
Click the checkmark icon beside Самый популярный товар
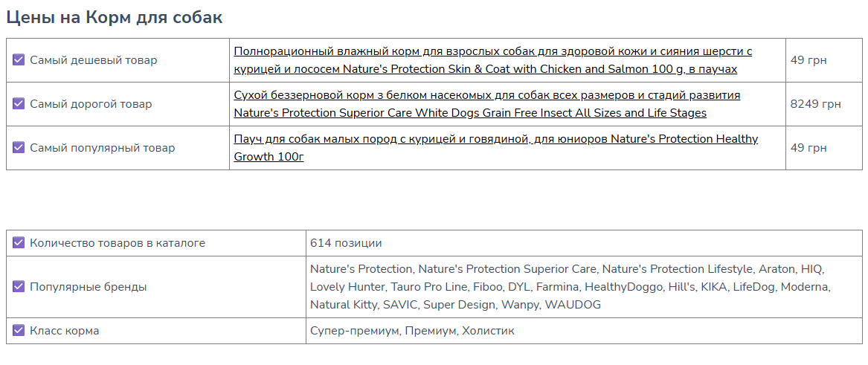tap(19, 148)
